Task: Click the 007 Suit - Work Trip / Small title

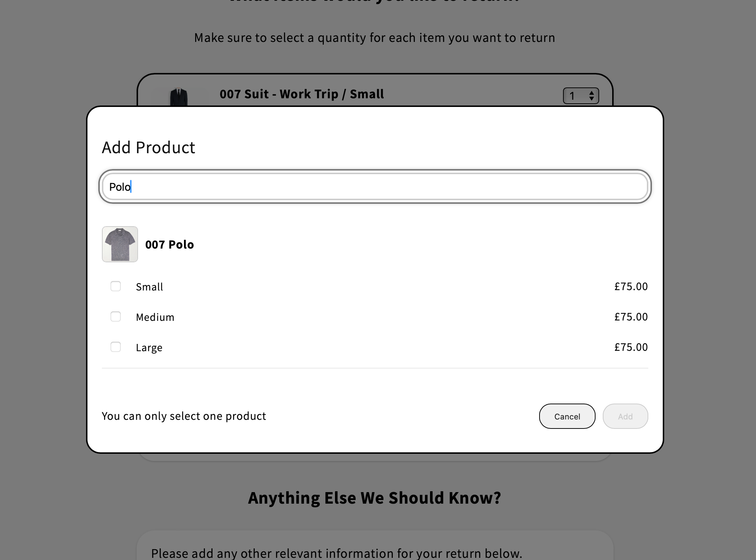Action: [302, 94]
